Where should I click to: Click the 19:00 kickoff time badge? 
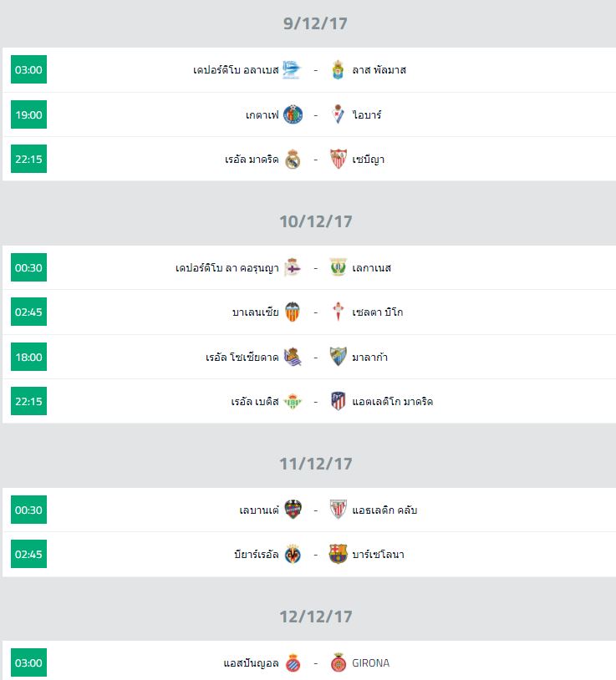coord(28,114)
